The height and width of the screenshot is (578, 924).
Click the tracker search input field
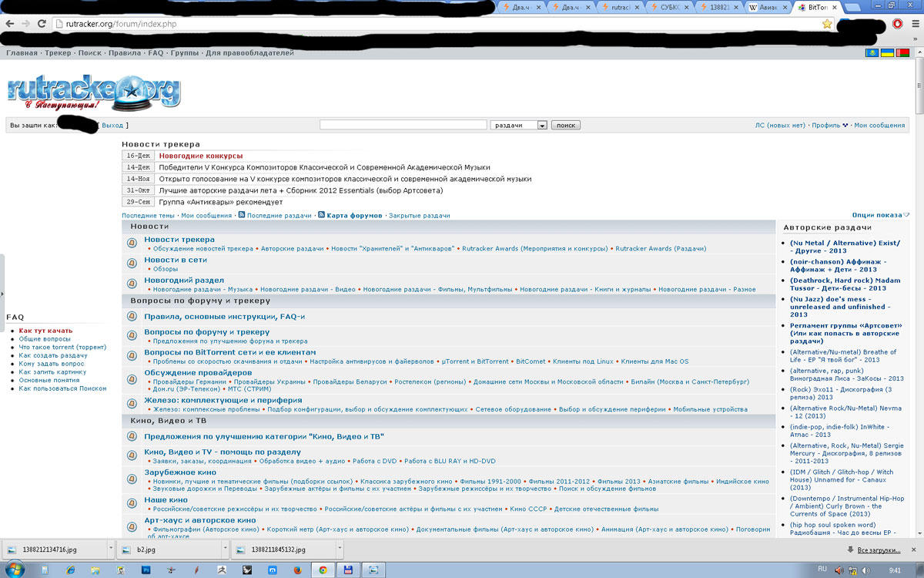(x=403, y=125)
